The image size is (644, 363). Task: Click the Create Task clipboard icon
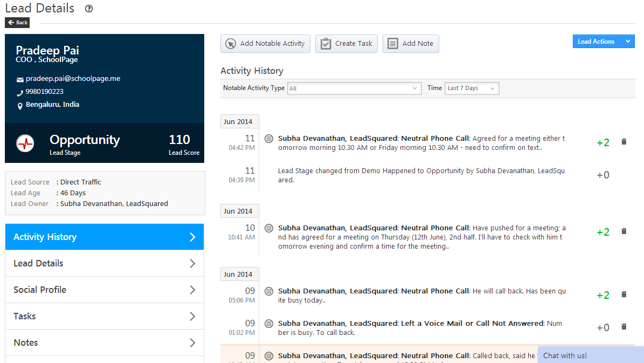[x=326, y=44]
